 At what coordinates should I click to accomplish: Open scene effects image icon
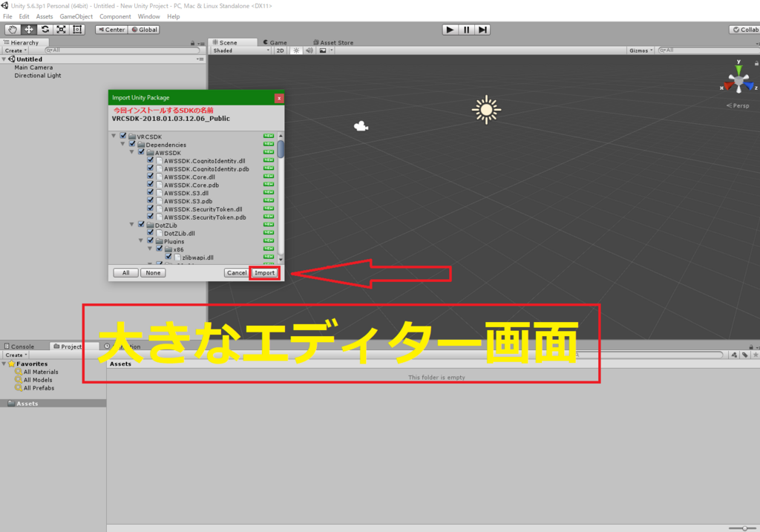click(323, 50)
